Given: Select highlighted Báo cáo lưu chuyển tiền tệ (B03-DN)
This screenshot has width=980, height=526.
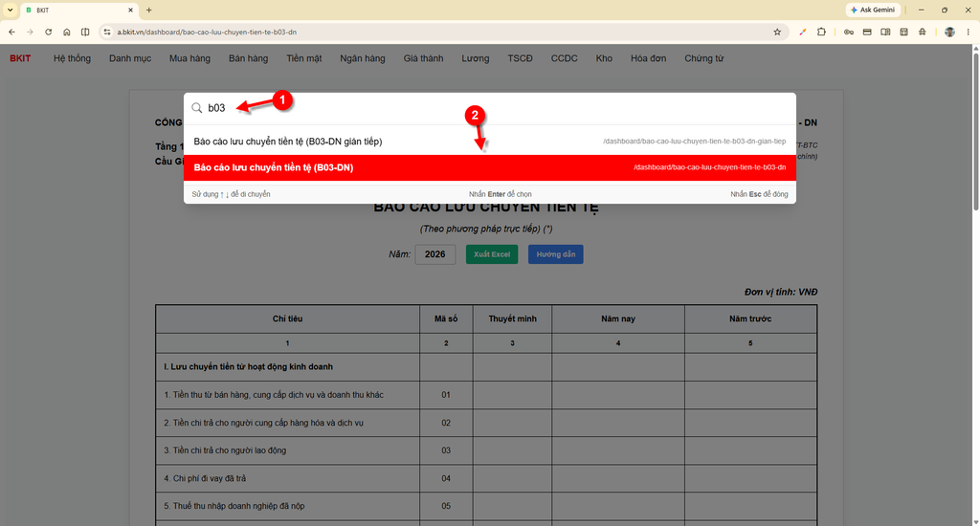Looking at the screenshot, I should [489, 167].
